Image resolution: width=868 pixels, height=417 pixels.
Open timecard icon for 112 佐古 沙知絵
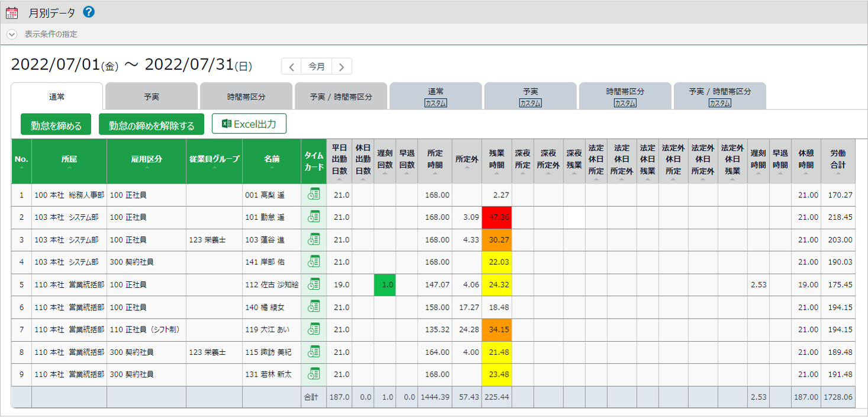tap(314, 284)
